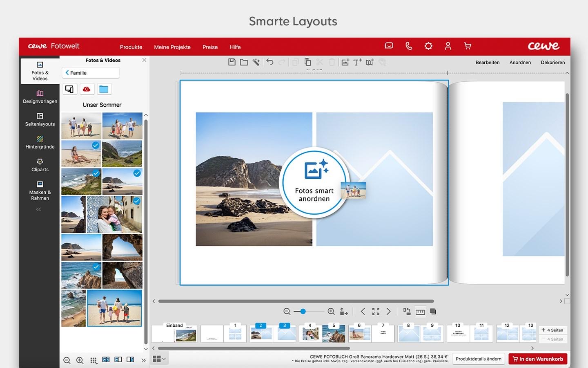Toggle the layers overlay icon
This screenshot has height=368, width=588.
433,312
